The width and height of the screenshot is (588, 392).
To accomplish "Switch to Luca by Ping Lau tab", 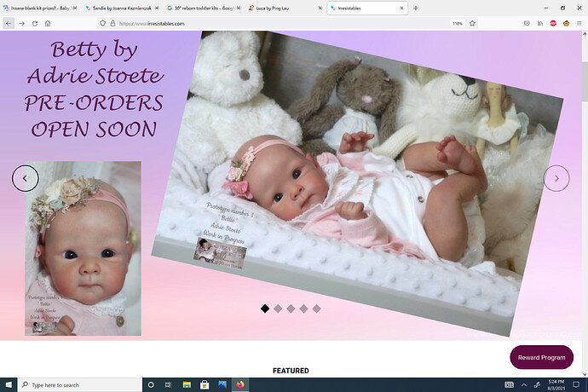I will [285, 8].
